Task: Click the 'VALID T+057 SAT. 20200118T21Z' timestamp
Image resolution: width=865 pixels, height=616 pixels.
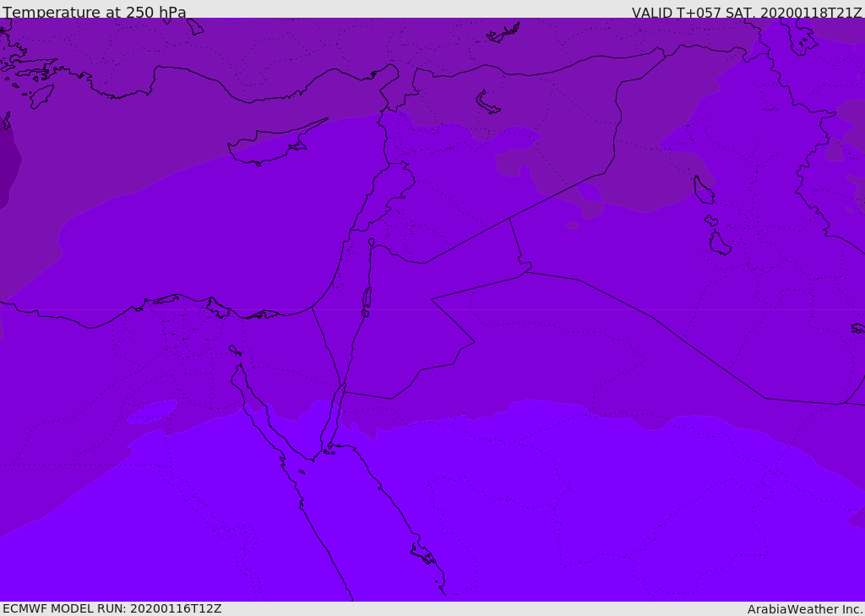Action: point(747,13)
